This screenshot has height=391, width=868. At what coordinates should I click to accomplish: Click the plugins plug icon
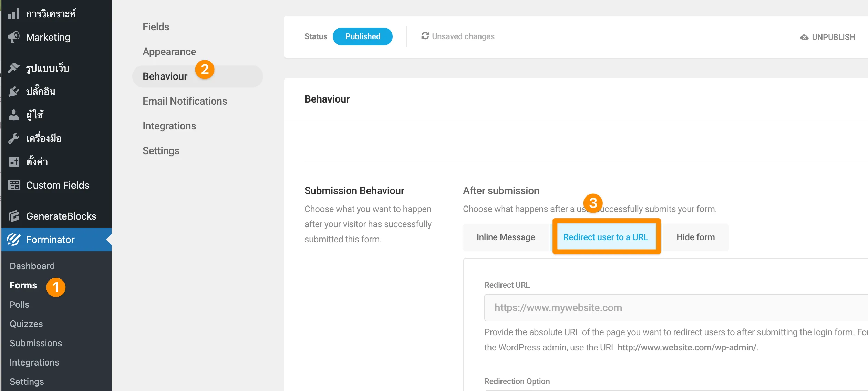(14, 92)
